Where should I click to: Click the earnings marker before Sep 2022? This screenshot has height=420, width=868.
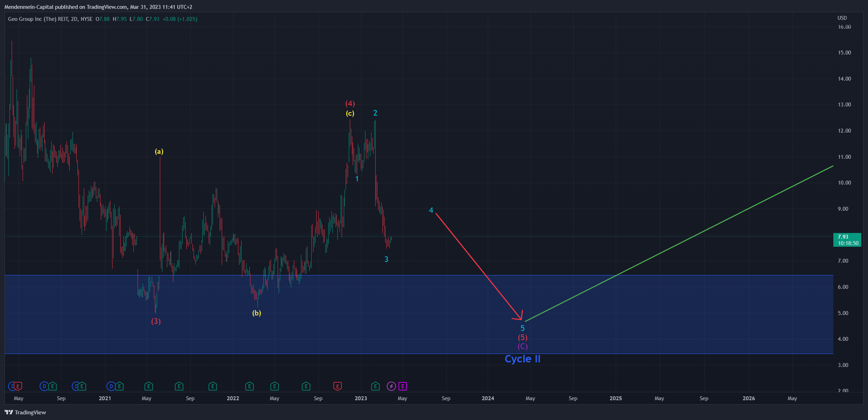(306, 386)
